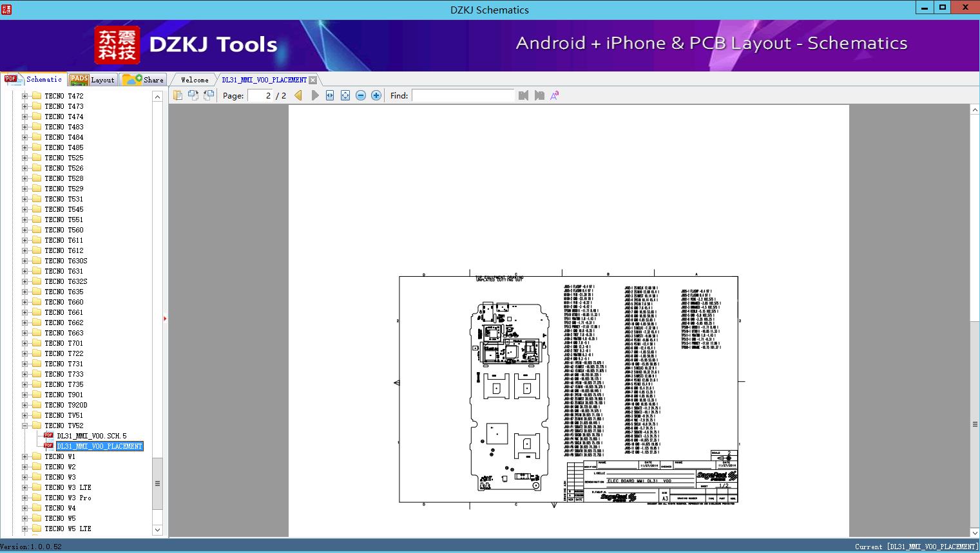Collapse the TECNO TV52 folder
Screen dimensions: 980x553
click(x=24, y=426)
